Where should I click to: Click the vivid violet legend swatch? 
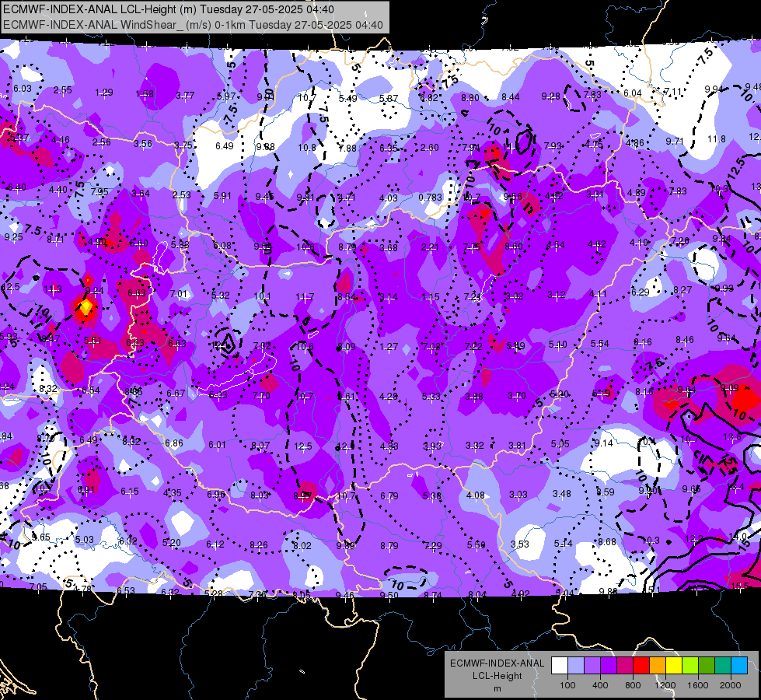pyautogui.click(x=609, y=666)
